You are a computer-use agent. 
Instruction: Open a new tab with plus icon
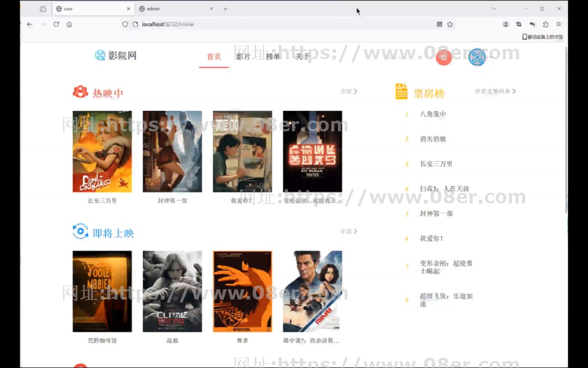pos(226,9)
